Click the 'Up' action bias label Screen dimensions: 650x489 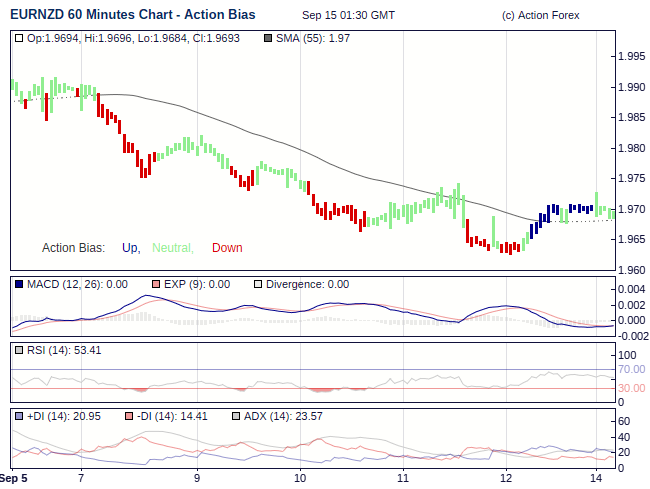[130, 248]
